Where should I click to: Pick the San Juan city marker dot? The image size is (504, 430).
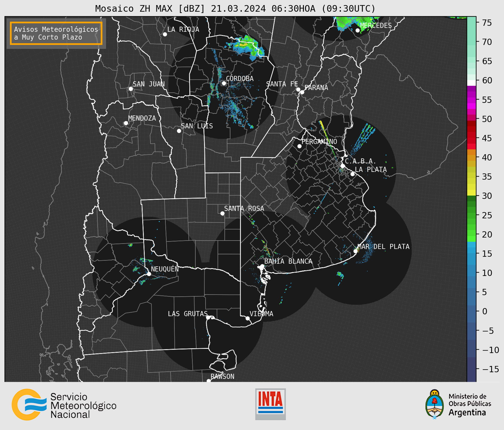tap(131, 89)
